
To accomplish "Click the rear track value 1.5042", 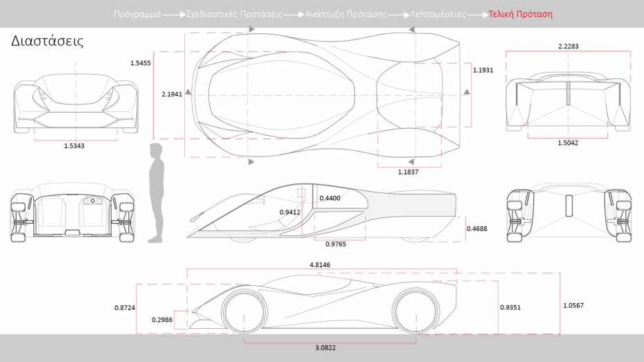I will pyautogui.click(x=568, y=143).
